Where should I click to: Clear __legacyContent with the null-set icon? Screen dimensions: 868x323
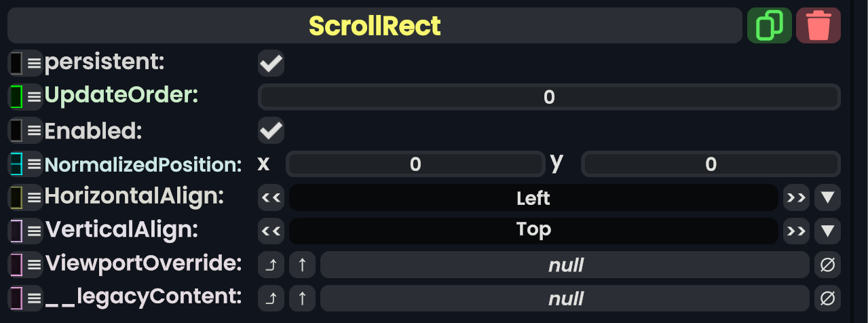point(827,298)
